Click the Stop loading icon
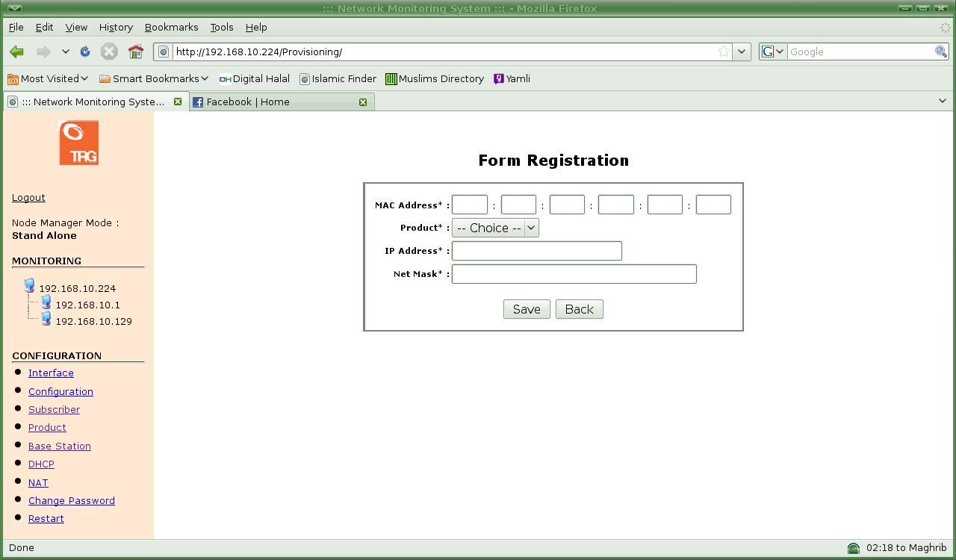The height and width of the screenshot is (560, 956). click(x=109, y=52)
